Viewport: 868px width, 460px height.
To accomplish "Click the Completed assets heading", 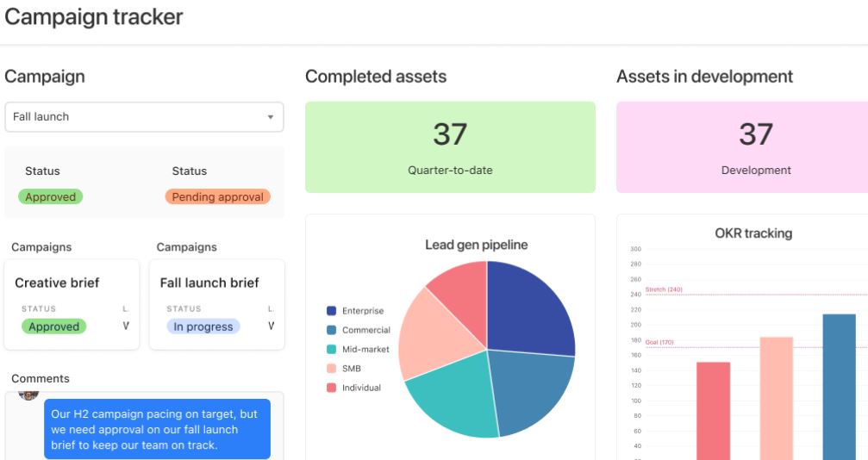I will click(x=376, y=77).
